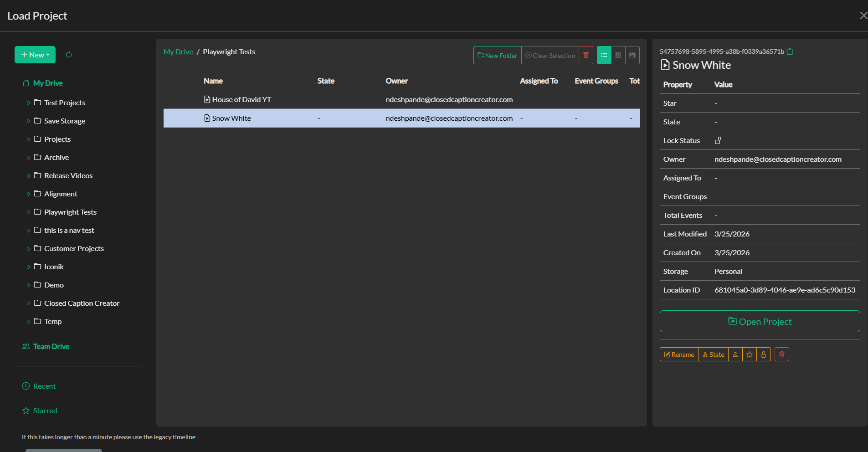Viewport: 868px width, 452px height.
Task: Open the New dropdown menu
Action: coord(35,54)
